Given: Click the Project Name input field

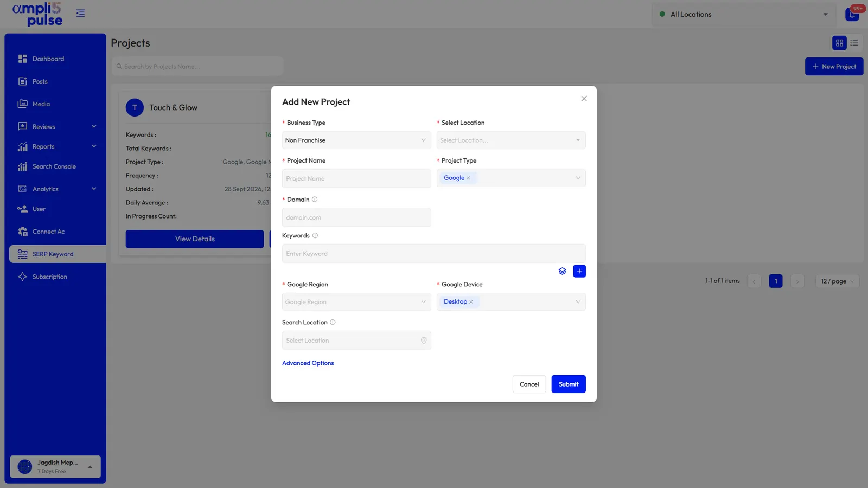Looking at the screenshot, I should click(x=356, y=179).
